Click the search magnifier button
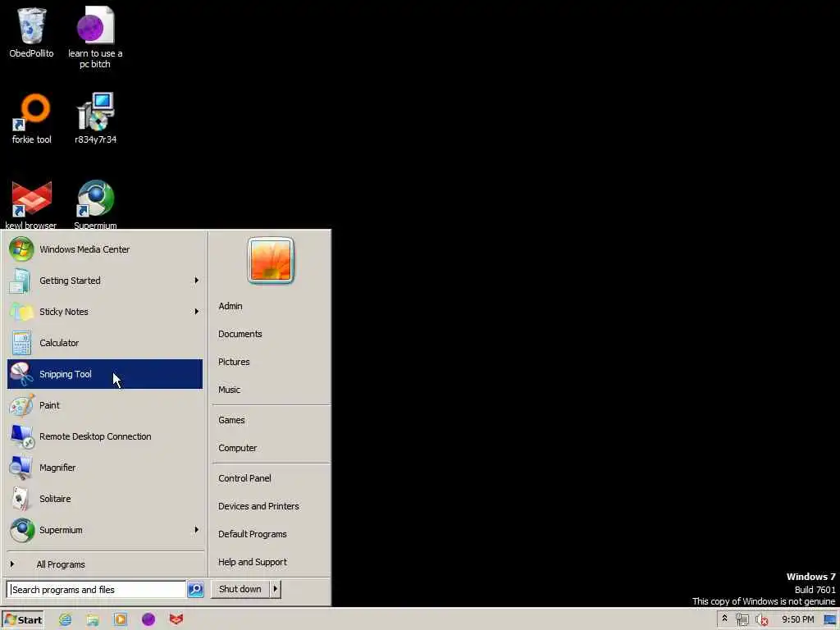Image resolution: width=840 pixels, height=630 pixels. [195, 589]
